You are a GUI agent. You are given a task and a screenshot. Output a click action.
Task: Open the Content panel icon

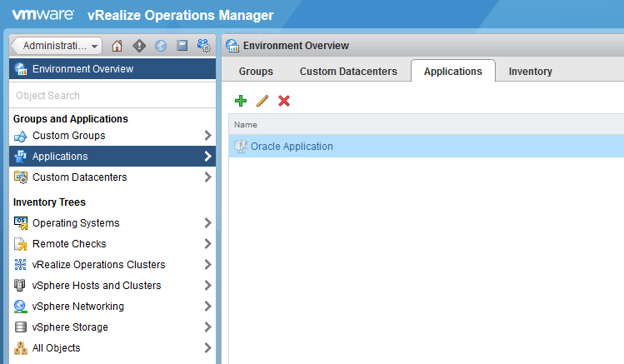[x=182, y=46]
